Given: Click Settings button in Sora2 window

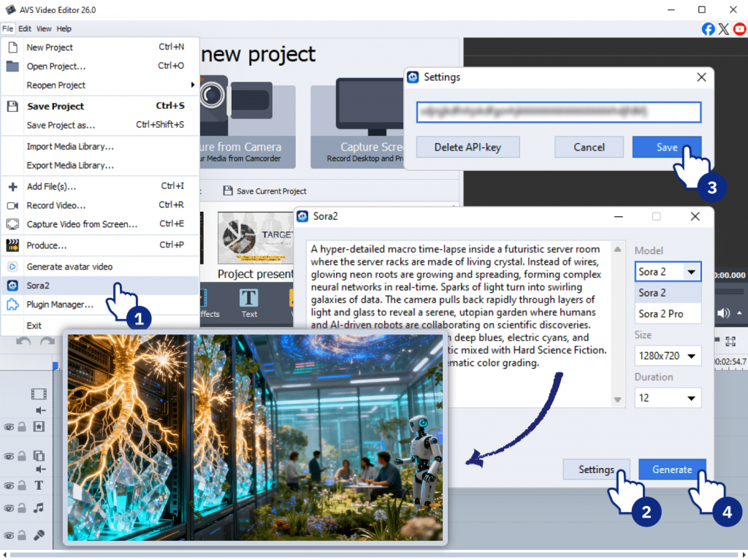Looking at the screenshot, I should click(596, 469).
